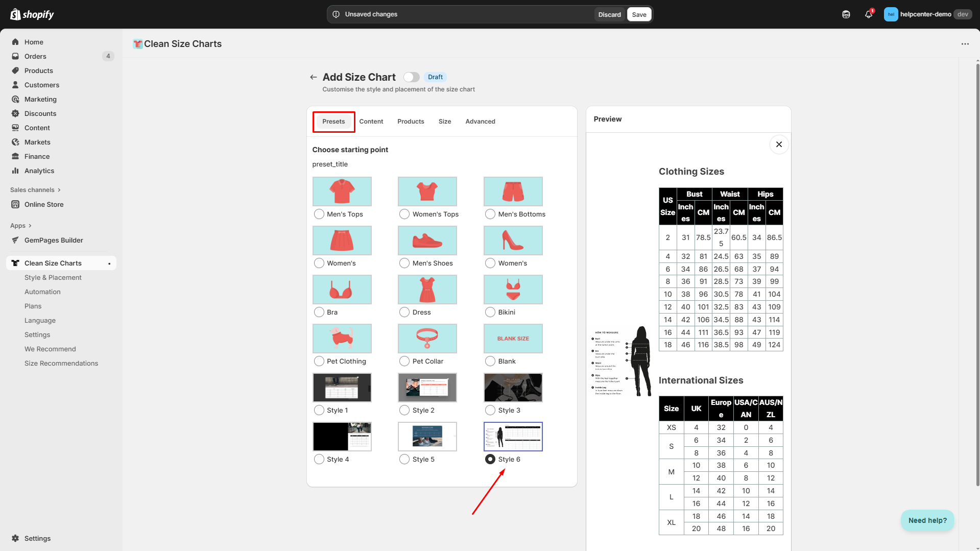
Task: Click the helpcenter-demo avatar icon
Action: (891, 14)
